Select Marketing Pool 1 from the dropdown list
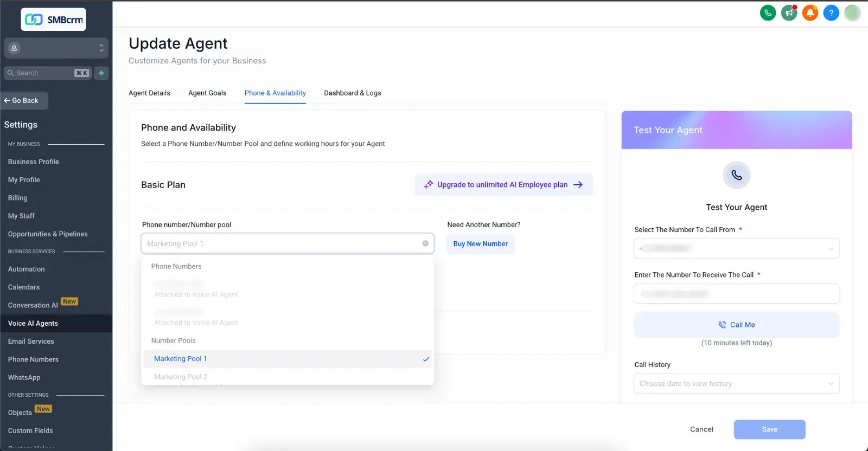 click(288, 359)
